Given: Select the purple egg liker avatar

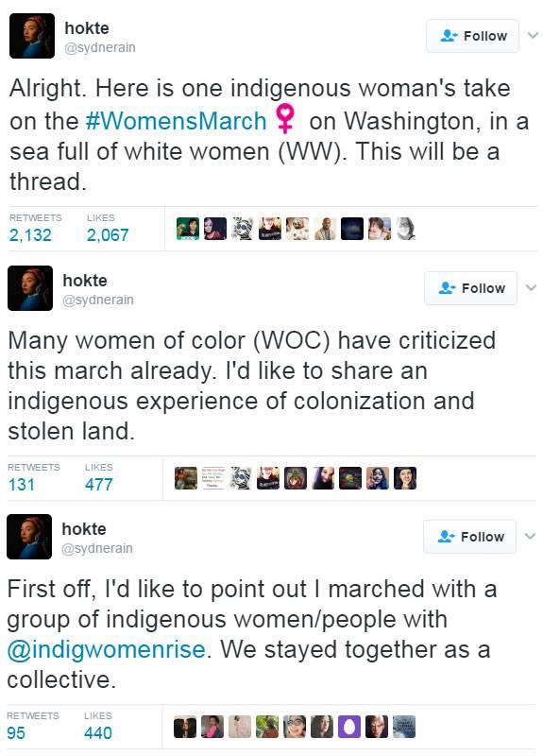Looking at the screenshot, I should pos(349,727).
